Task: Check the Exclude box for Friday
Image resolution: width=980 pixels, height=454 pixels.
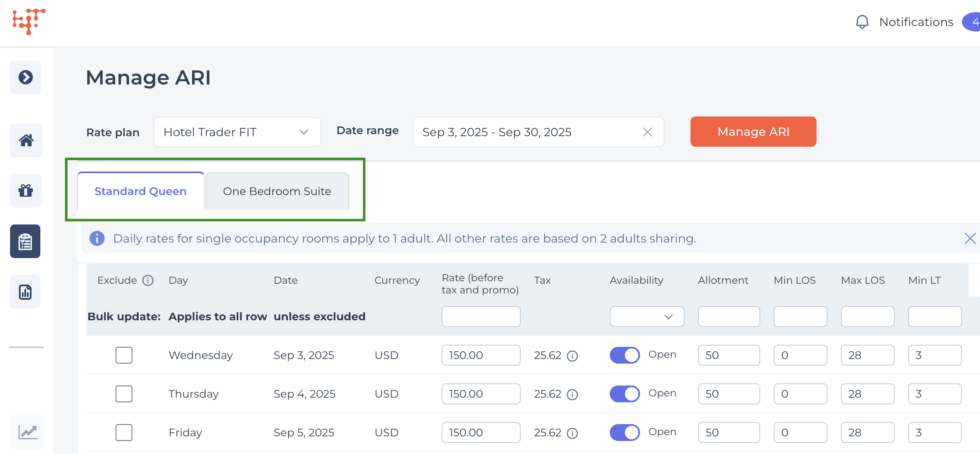Action: (x=124, y=433)
